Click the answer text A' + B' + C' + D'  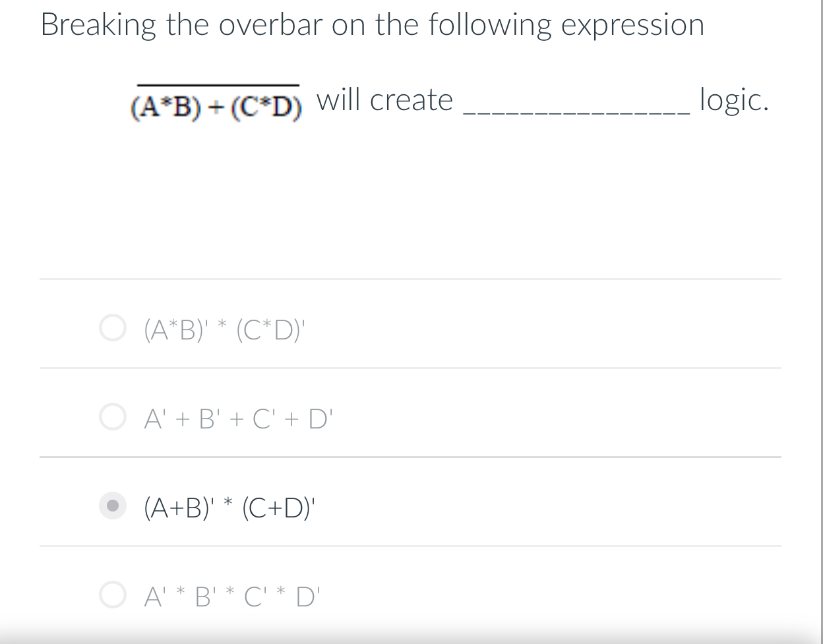click(237, 418)
